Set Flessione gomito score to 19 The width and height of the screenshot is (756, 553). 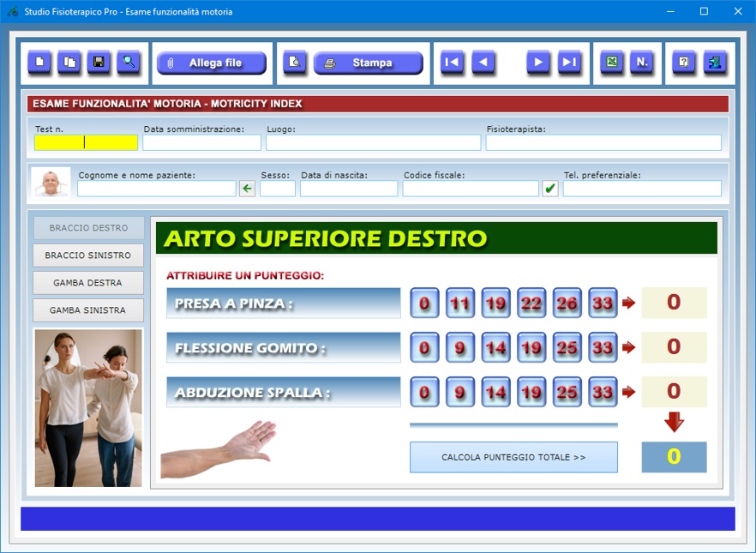click(531, 347)
